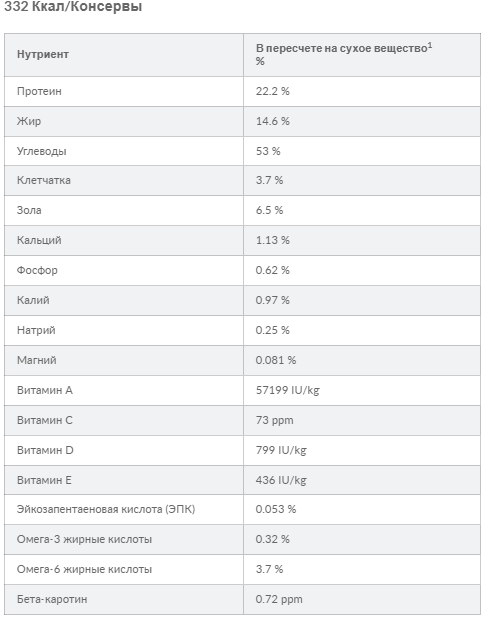This screenshot has height=618, width=492.
Task: Click the Углеводы row label
Action: pyautogui.click(x=41, y=151)
